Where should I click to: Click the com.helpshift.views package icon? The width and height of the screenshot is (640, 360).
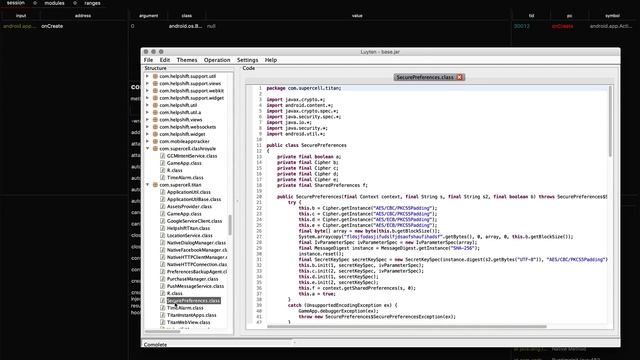155,120
